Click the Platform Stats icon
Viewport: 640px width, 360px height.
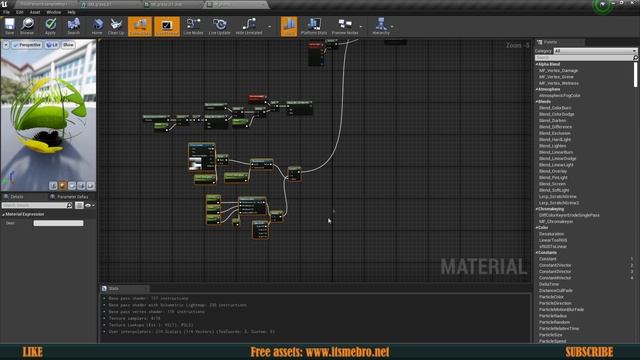pyautogui.click(x=313, y=26)
